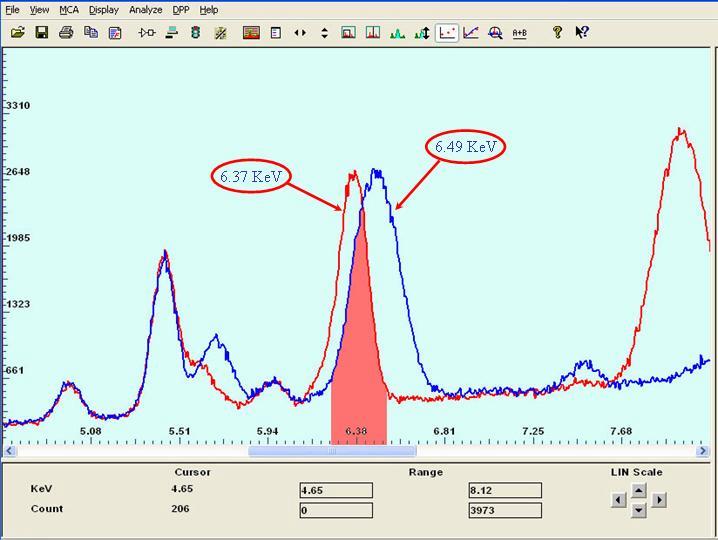Click the scrollbar left arrow under spectrum
Image resolution: width=718 pixels, height=540 pixels.
coord(10,451)
